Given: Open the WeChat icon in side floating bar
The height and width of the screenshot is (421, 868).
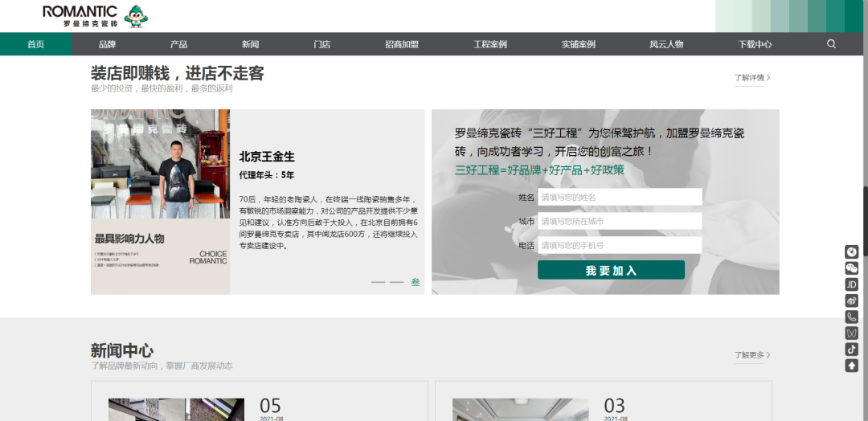Looking at the screenshot, I should click(x=851, y=268).
